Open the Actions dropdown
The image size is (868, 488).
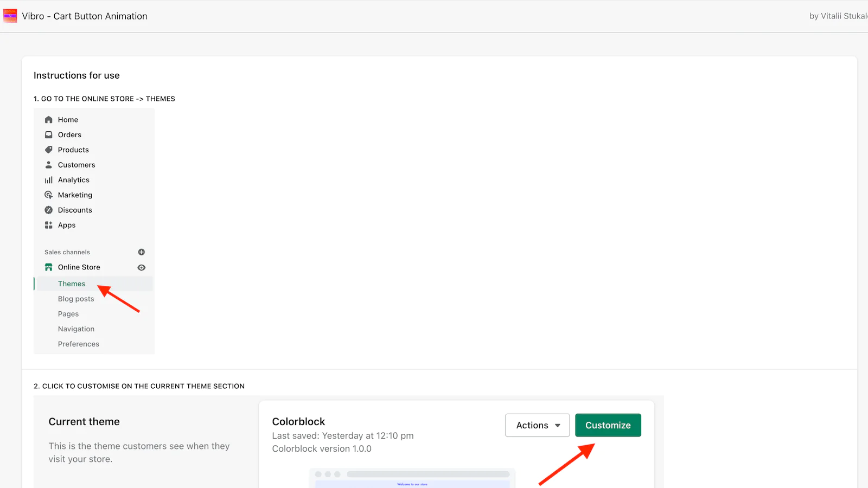(x=538, y=425)
